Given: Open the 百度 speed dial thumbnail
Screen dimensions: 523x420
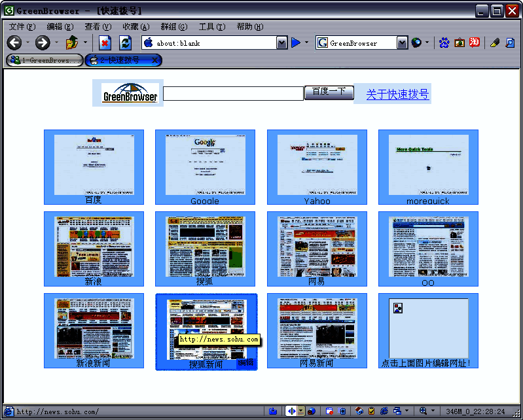Looking at the screenshot, I should tap(94, 165).
